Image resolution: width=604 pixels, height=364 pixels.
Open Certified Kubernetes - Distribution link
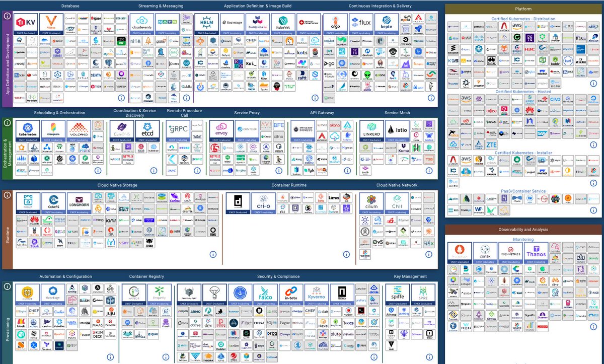click(x=523, y=19)
